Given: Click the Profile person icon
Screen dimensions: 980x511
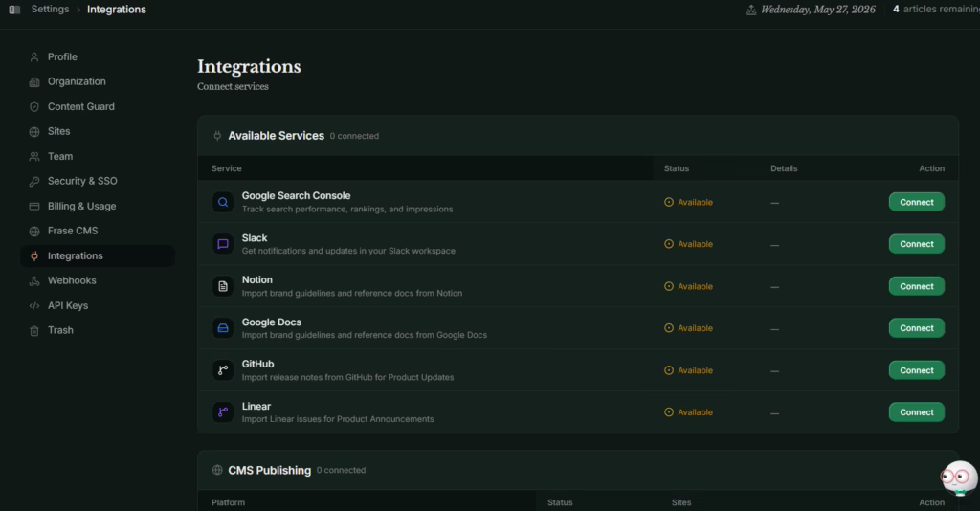Looking at the screenshot, I should pyautogui.click(x=34, y=56).
